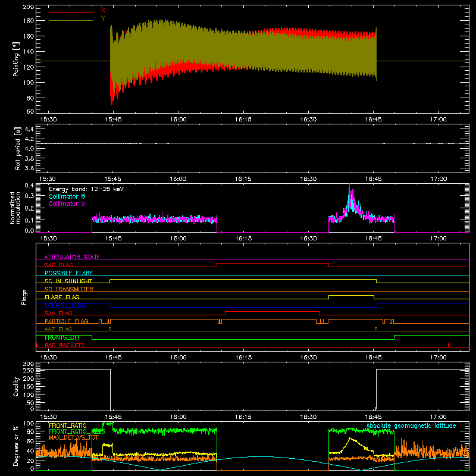Click the SAA_FLAG label
Screen dimensions: 476x476
click(x=58, y=313)
